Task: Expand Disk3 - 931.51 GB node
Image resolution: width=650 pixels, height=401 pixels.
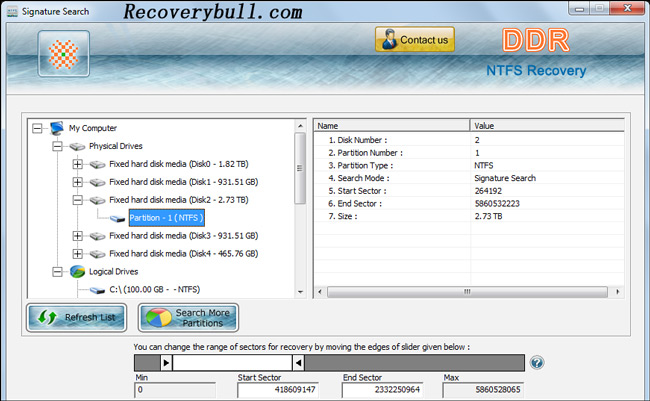Action: 78,236
